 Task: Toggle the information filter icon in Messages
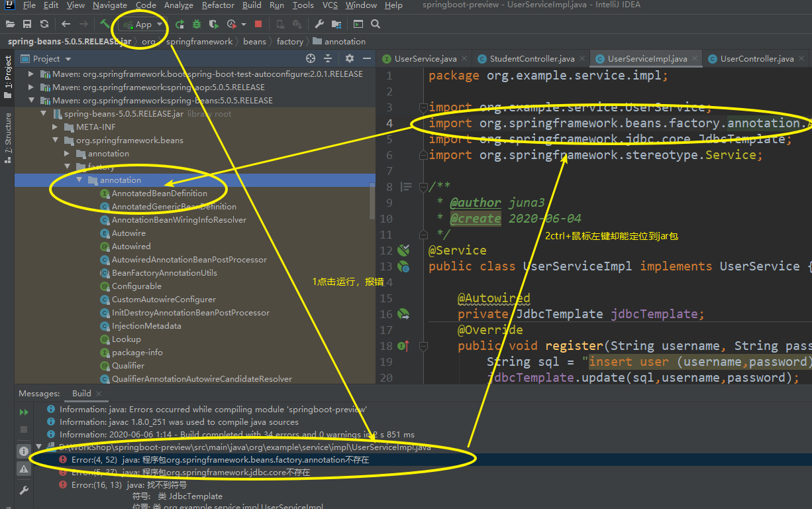point(24,451)
